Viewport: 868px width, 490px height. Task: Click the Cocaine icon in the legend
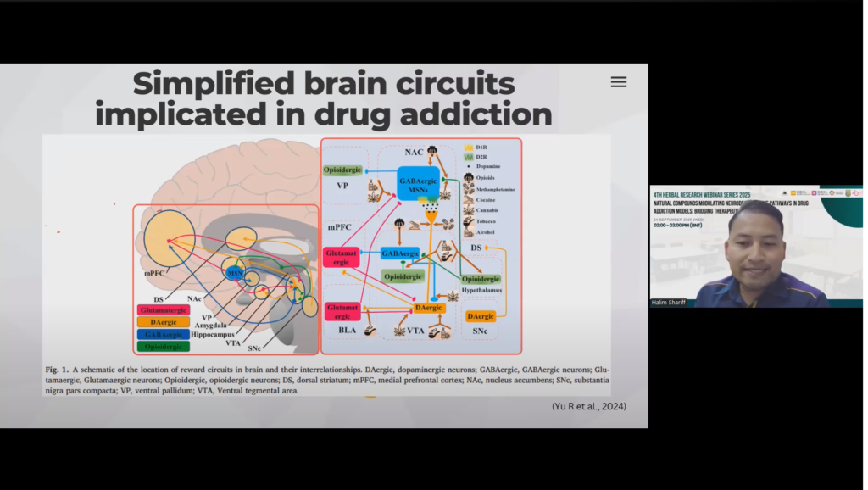[x=469, y=199]
